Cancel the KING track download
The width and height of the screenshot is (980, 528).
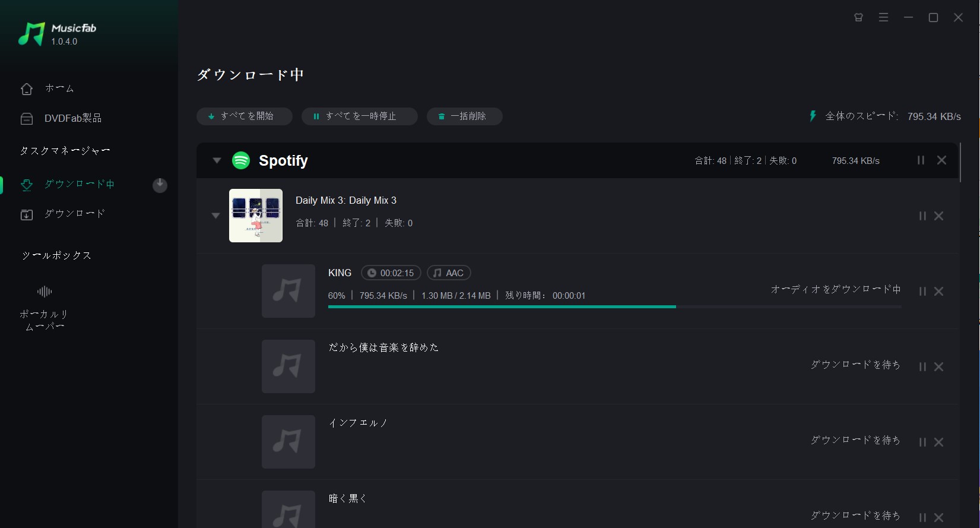click(939, 292)
